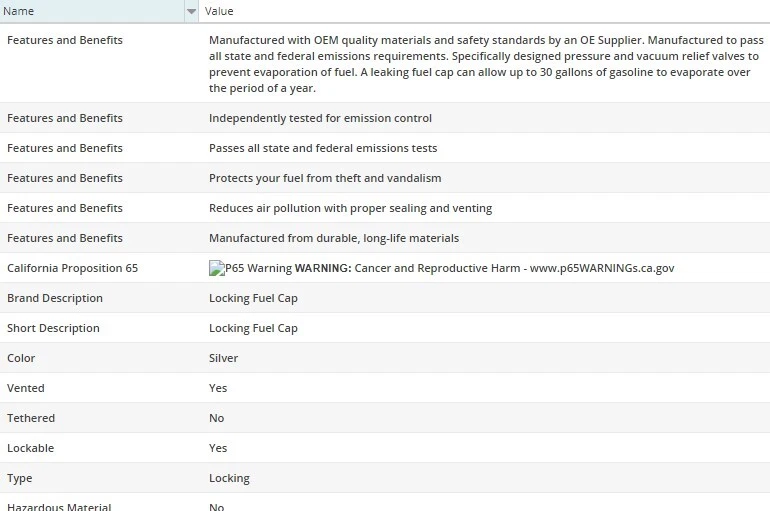Click the Lockable row name cell
Image resolution: width=770 pixels, height=511 pixels.
point(30,448)
